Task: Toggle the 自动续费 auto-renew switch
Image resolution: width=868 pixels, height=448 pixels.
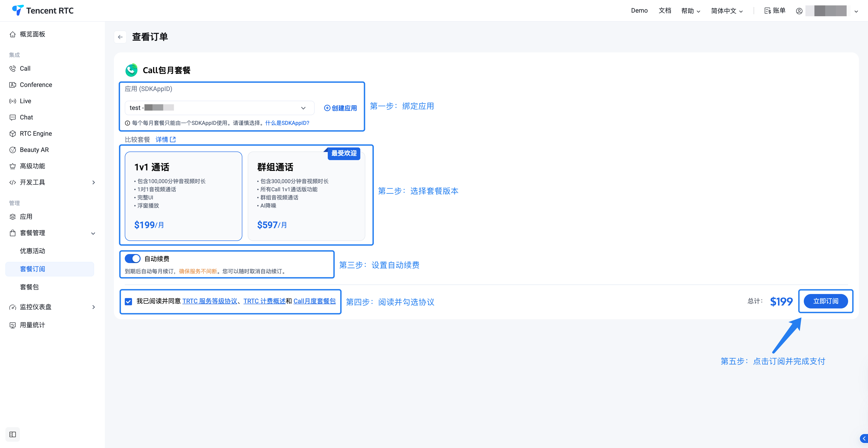Action: (x=132, y=259)
